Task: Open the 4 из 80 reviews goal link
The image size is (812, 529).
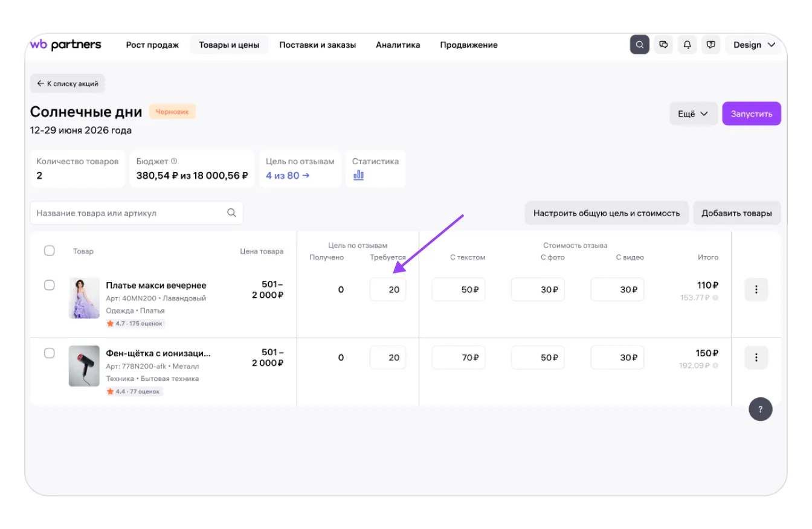Action: pyautogui.click(x=288, y=176)
